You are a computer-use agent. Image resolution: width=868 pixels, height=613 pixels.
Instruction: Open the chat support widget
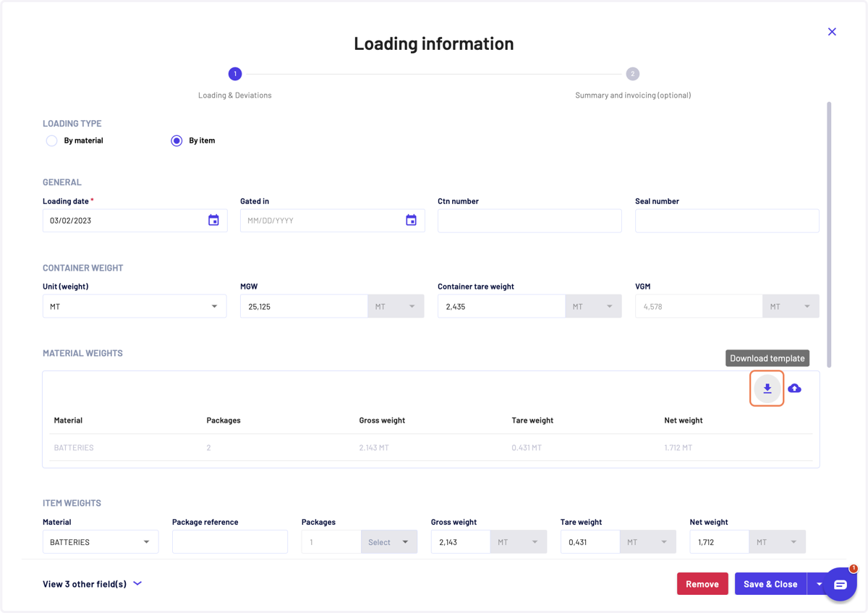point(840,585)
